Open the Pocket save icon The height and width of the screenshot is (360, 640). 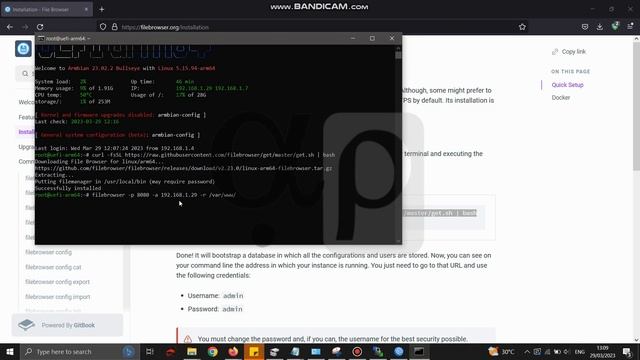point(584,27)
